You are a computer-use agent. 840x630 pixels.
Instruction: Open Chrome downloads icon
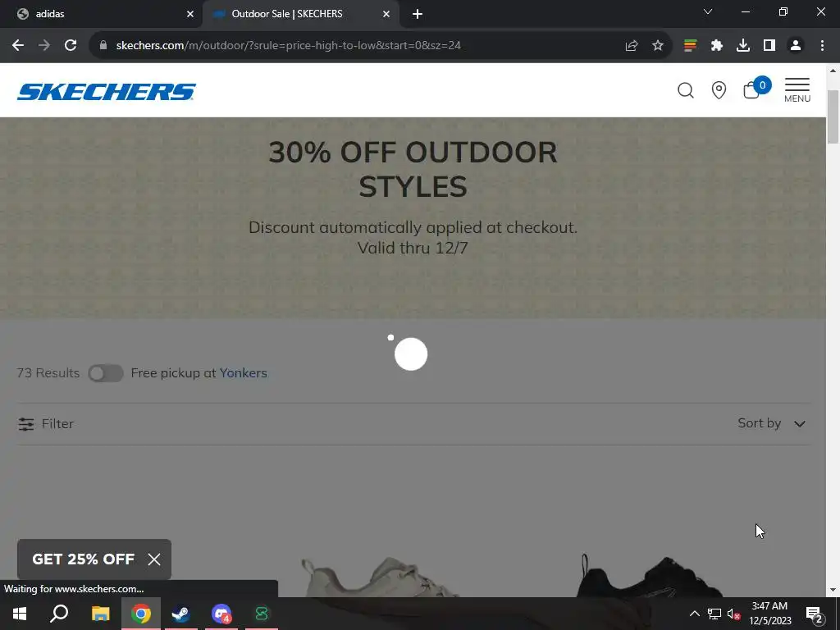click(x=742, y=46)
